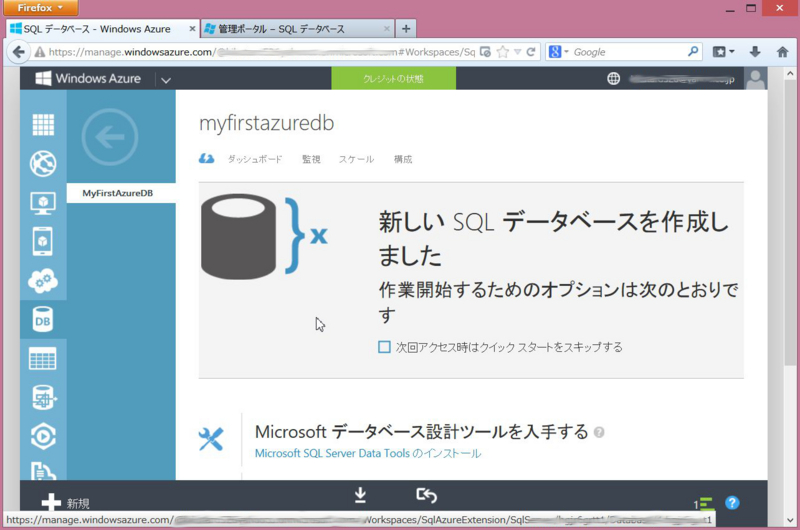
Task: Select MyFirstAzureDB in the left list
Action: click(x=121, y=193)
